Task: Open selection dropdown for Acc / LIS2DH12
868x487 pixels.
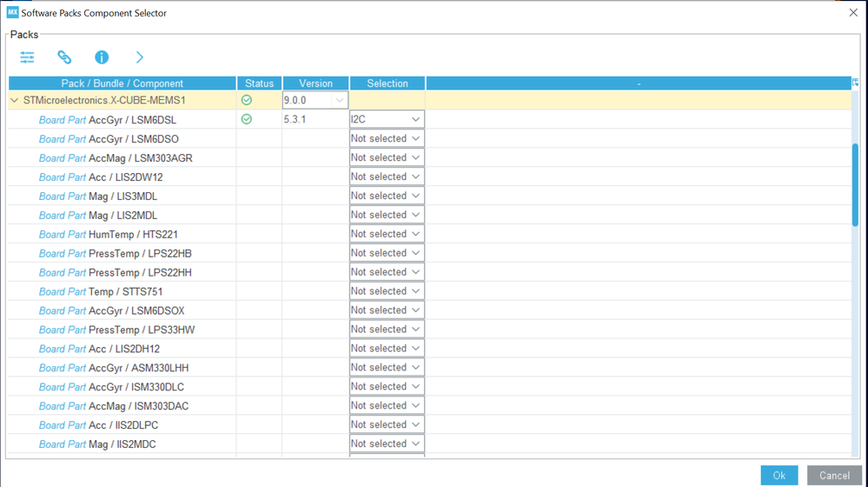Action: [387, 349]
